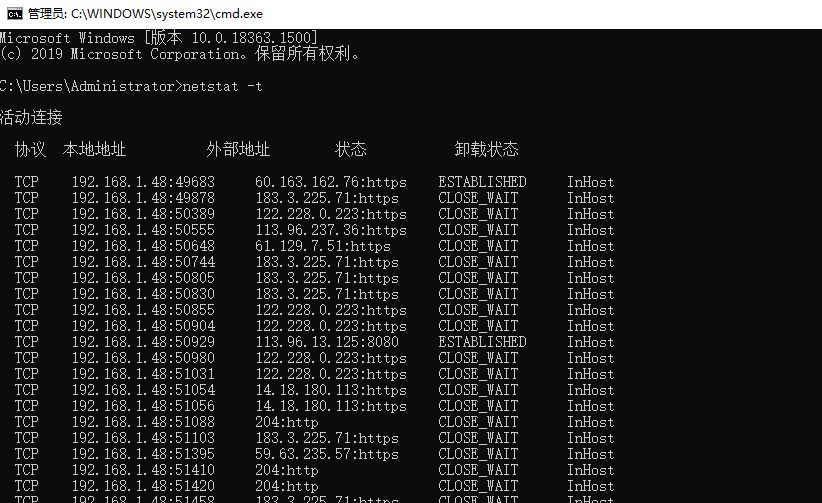Click local address 192.168.1.48:50929

(x=143, y=342)
